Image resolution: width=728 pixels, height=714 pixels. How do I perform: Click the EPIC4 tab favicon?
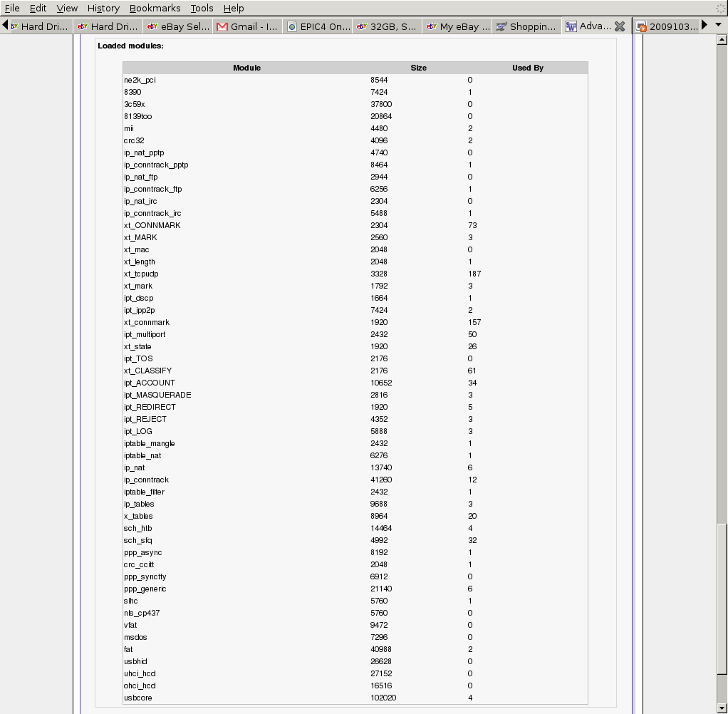(x=292, y=26)
